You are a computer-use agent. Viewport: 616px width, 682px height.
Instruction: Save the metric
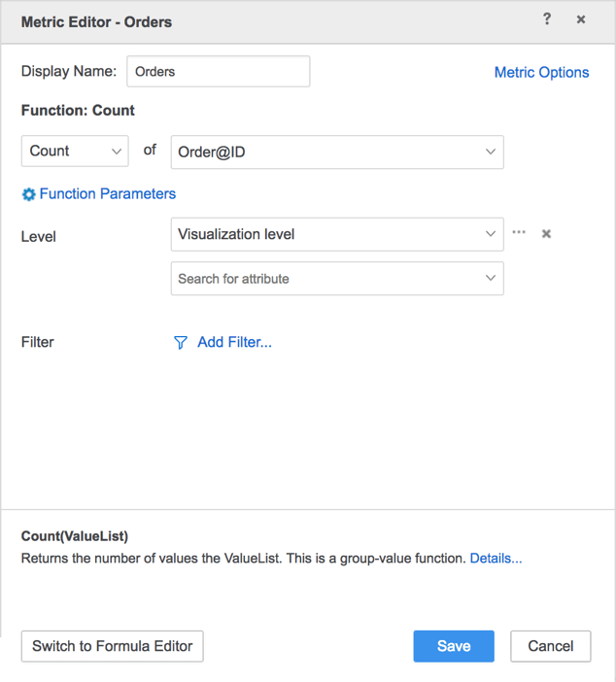pos(454,646)
